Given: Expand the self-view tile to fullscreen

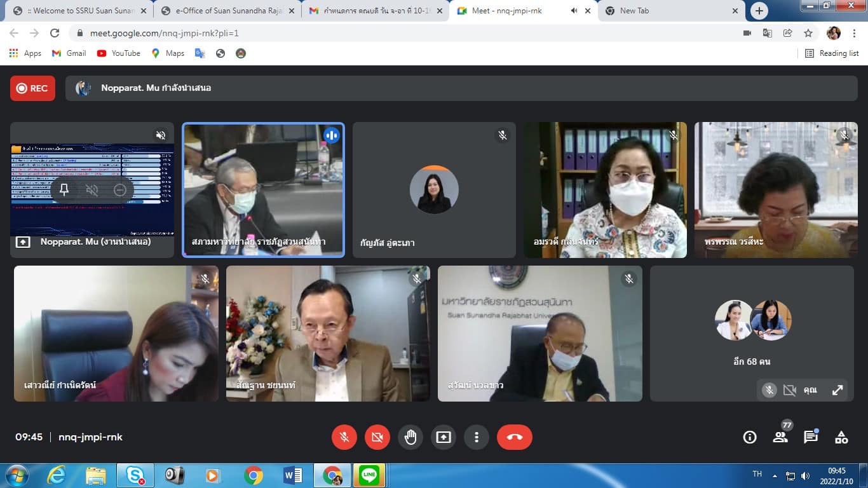Looking at the screenshot, I should tap(837, 390).
